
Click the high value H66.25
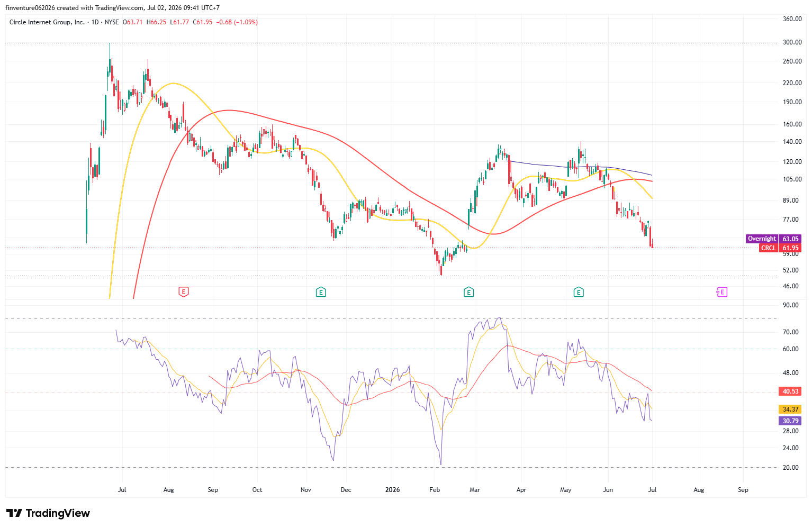click(157, 22)
